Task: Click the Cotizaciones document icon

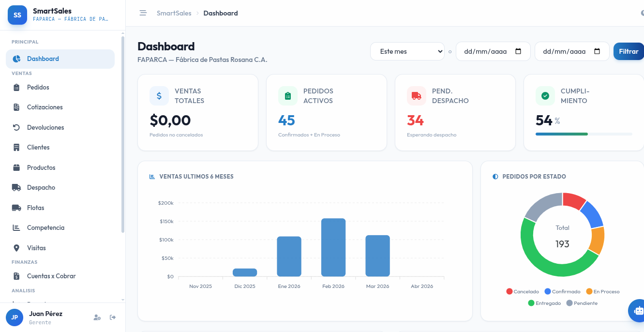Action: [x=16, y=107]
